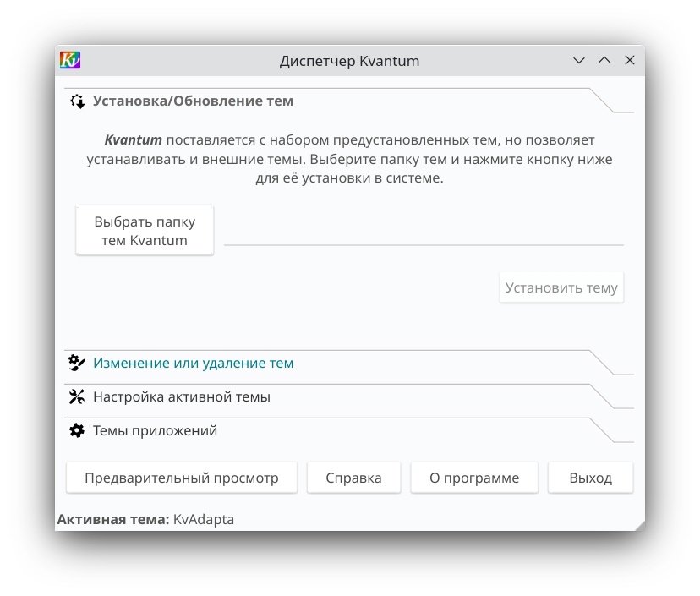
Task: Click the gear icon beside 'Темы приложений'
Action: (x=77, y=431)
